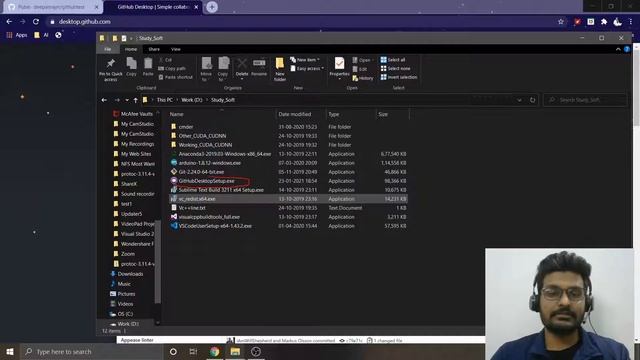Screen dimensions: 640x360
Task: Select the Anaconda3 installer file
Action: [224, 154]
